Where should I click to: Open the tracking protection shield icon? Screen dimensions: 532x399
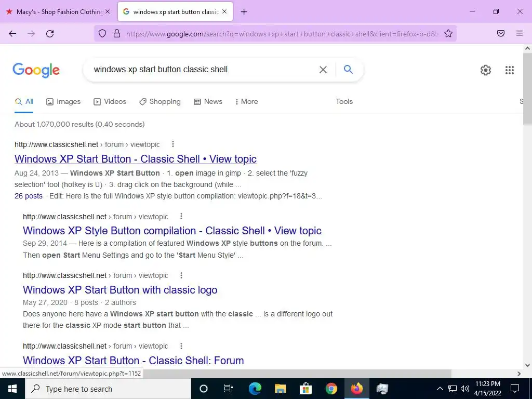point(102,33)
